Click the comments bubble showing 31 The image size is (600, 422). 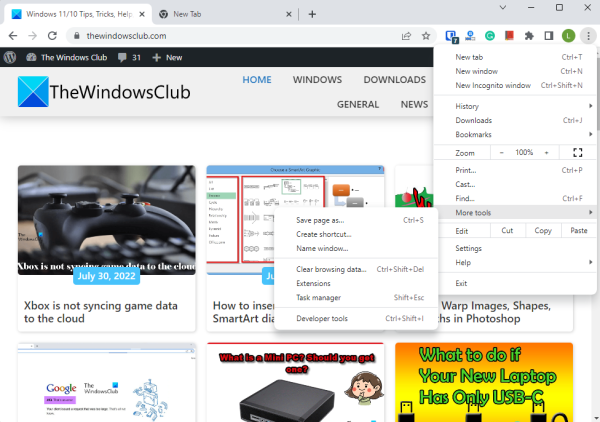point(129,57)
